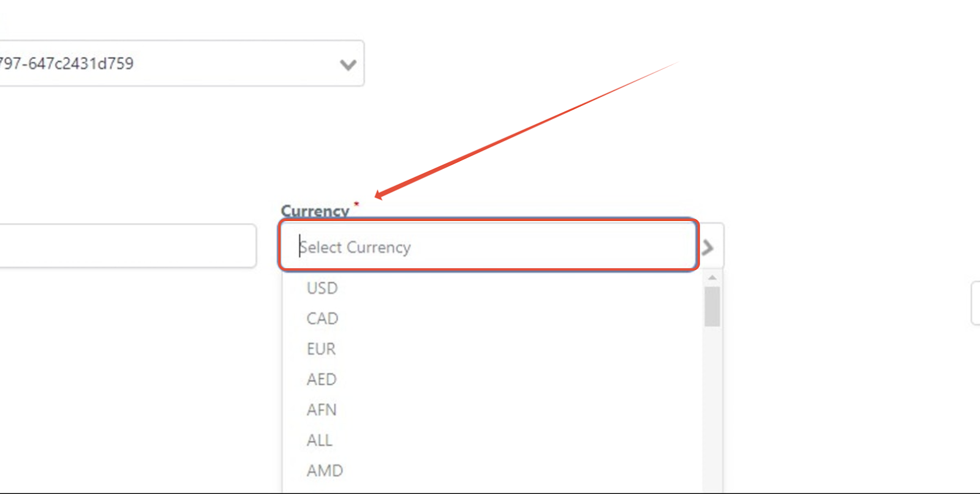Click the highlighted currency combobox outline
This screenshot has width=980, height=494.
click(x=488, y=245)
